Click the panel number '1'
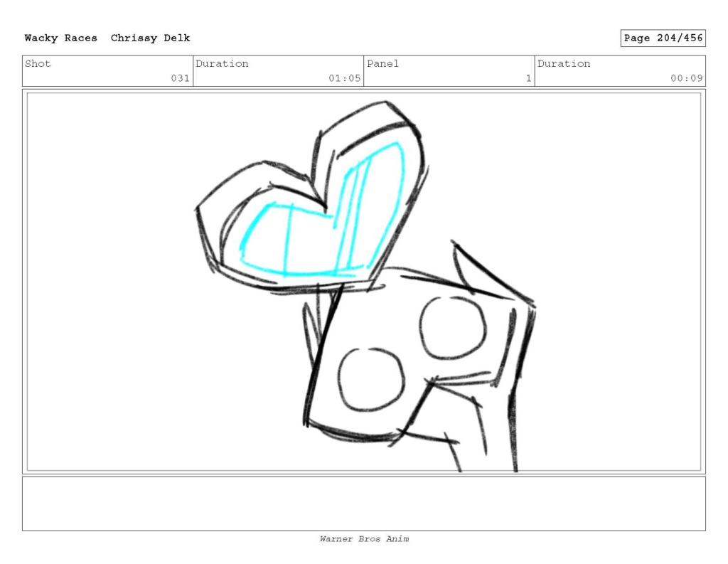Viewport: 728px width, 564px height. 528,78
